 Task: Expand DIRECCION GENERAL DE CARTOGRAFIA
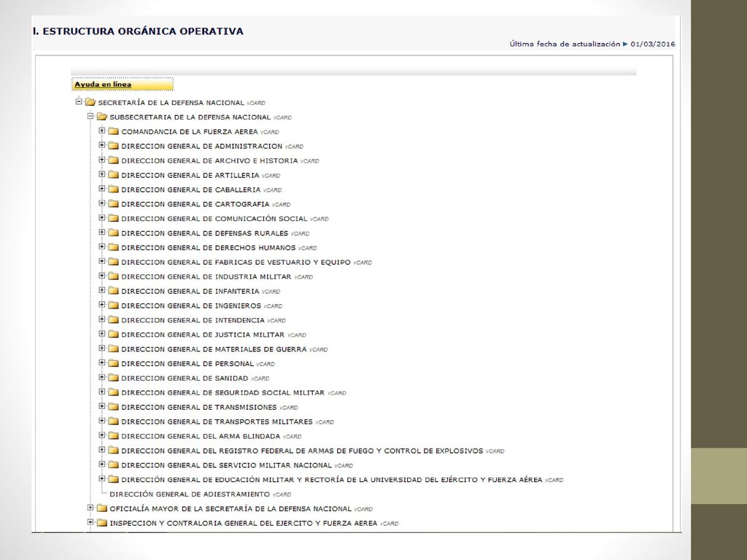tap(101, 203)
